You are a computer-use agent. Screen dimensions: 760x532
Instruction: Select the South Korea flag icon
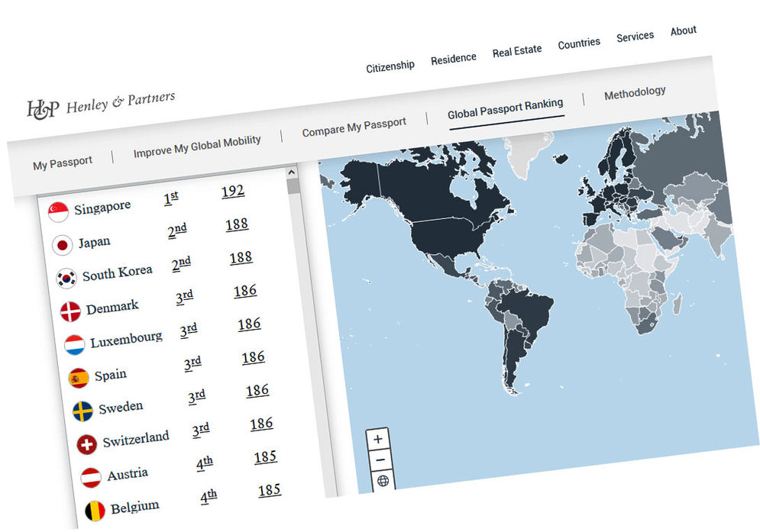(66, 278)
